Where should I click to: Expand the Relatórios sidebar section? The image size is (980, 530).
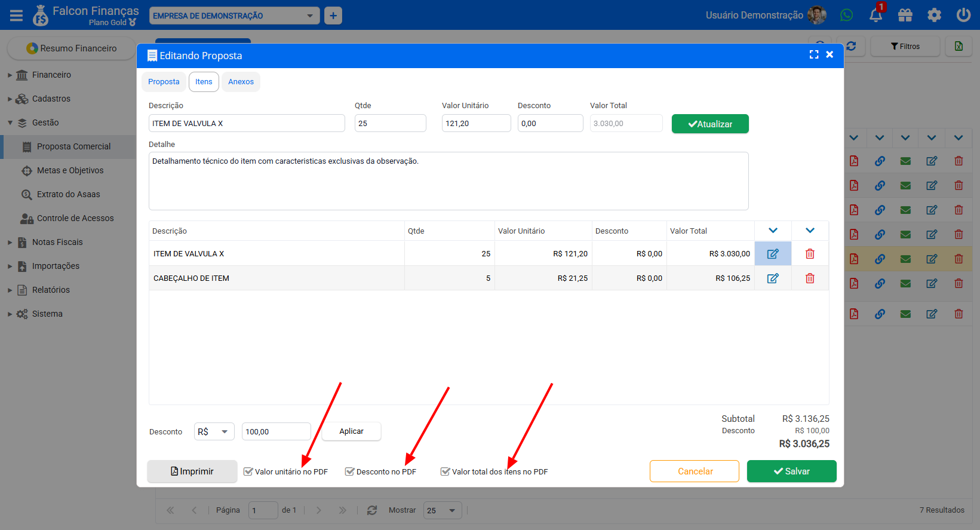10,290
